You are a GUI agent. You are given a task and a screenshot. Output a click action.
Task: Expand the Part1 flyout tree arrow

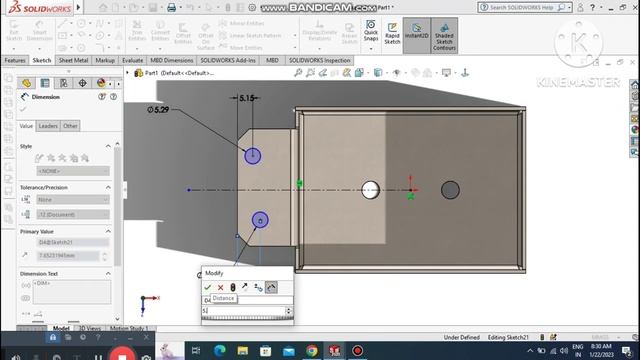pyautogui.click(x=127, y=73)
